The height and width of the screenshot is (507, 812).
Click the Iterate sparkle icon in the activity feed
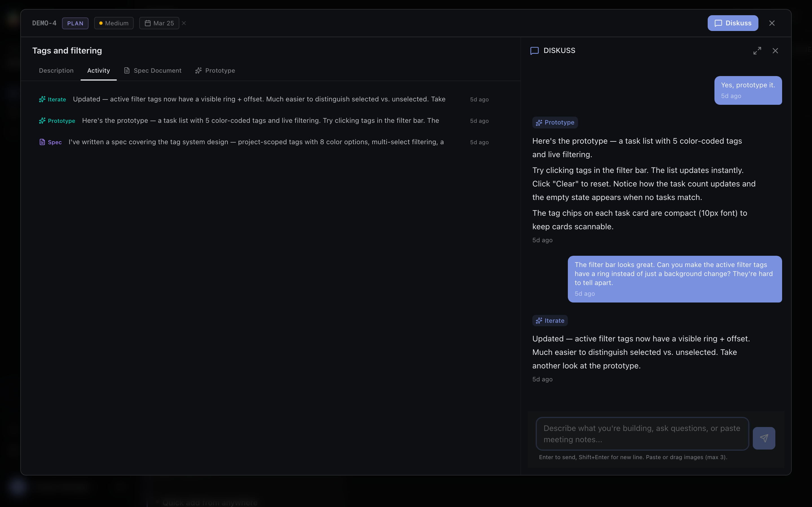tap(42, 99)
